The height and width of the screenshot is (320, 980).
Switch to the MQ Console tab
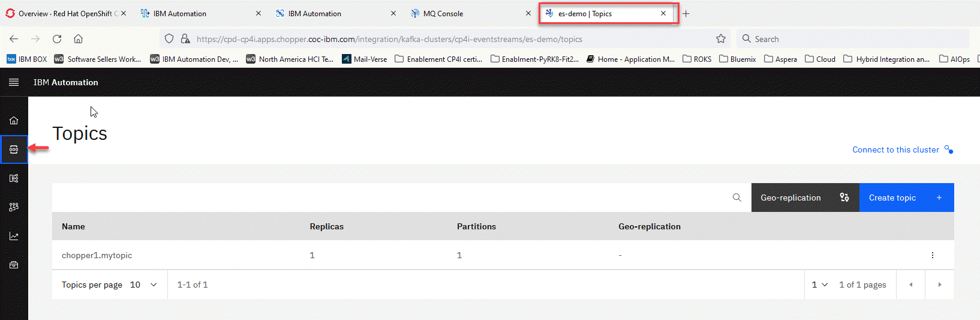pyautogui.click(x=443, y=13)
